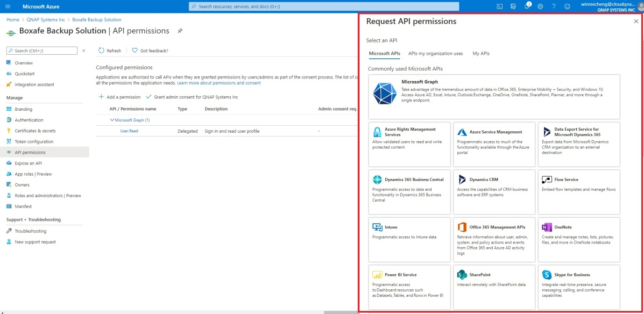Click the Got feedback heart icon
644x314 pixels.
[135, 50]
